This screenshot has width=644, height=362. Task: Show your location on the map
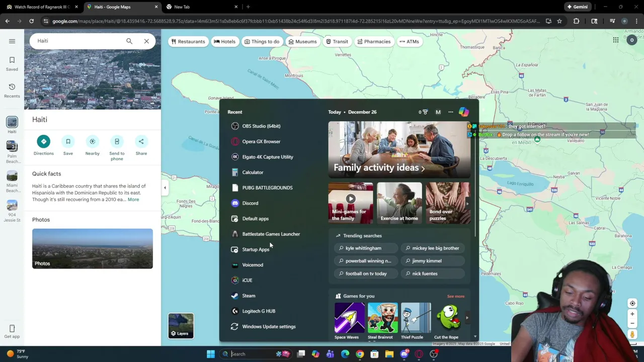pos(632,303)
